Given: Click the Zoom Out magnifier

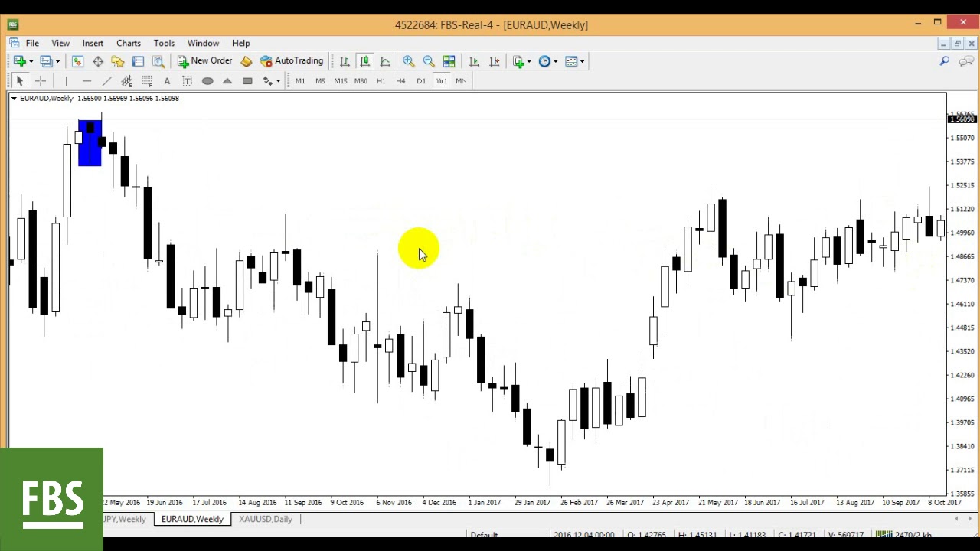Looking at the screenshot, I should click(429, 61).
